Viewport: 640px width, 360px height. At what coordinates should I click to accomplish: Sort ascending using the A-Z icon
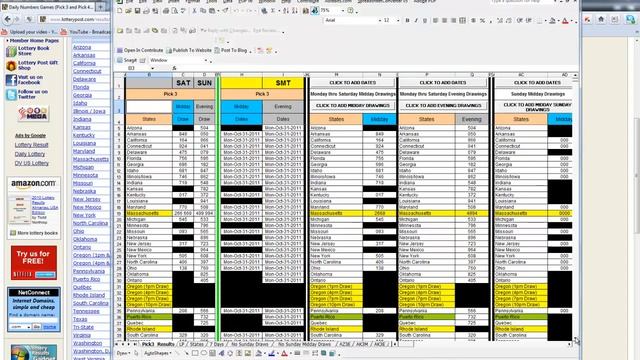click(x=286, y=11)
